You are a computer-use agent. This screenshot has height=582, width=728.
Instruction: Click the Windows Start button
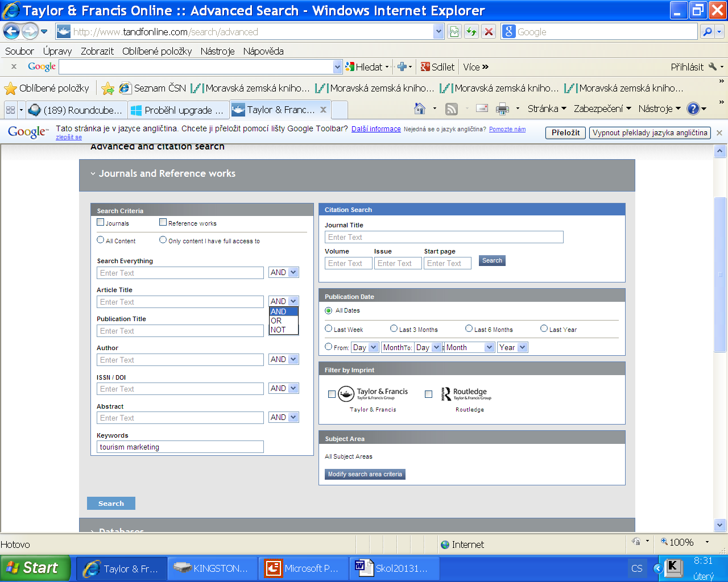tap(35, 568)
